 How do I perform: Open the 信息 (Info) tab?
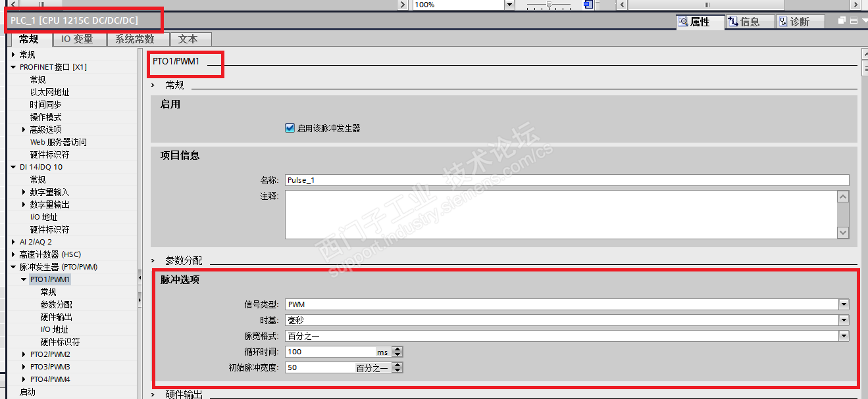click(750, 22)
